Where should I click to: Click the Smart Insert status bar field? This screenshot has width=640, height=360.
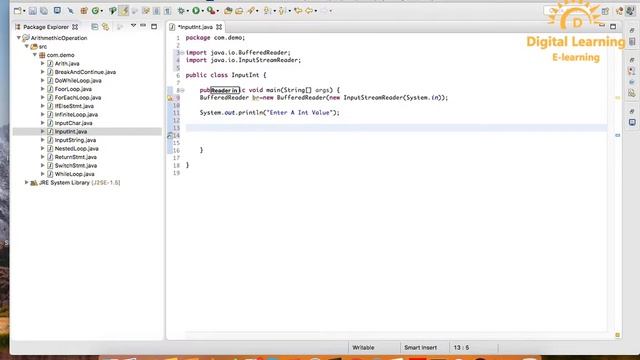point(420,348)
